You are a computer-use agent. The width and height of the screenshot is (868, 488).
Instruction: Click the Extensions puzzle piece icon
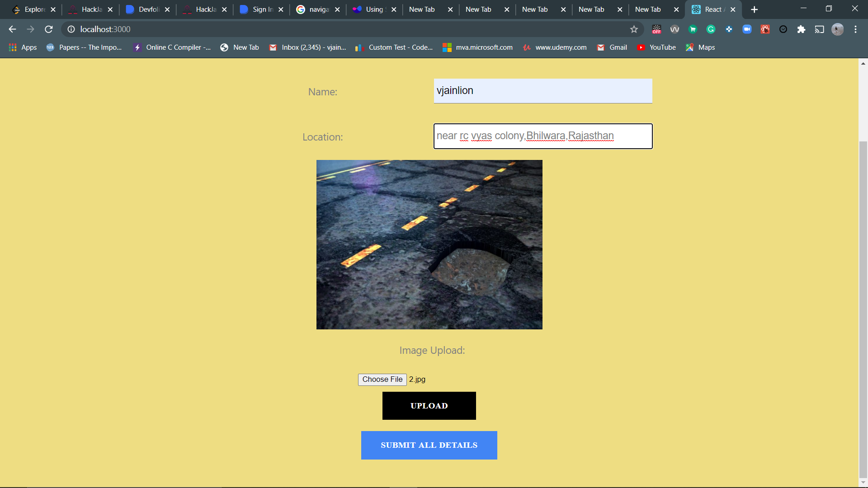[801, 29]
